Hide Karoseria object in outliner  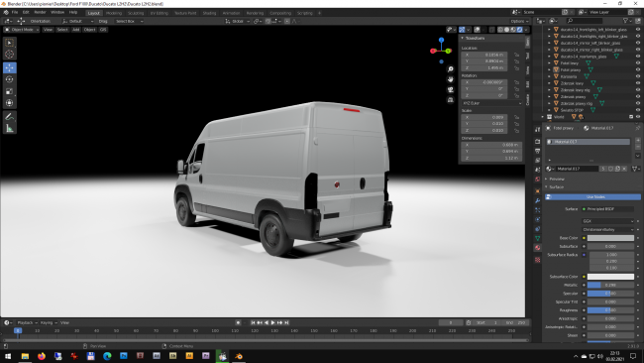pos(638,76)
